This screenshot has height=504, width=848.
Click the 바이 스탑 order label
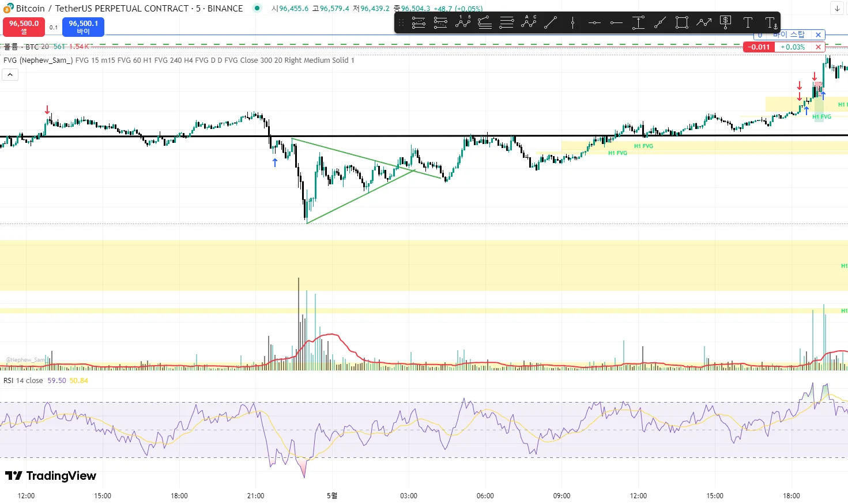[x=789, y=35]
